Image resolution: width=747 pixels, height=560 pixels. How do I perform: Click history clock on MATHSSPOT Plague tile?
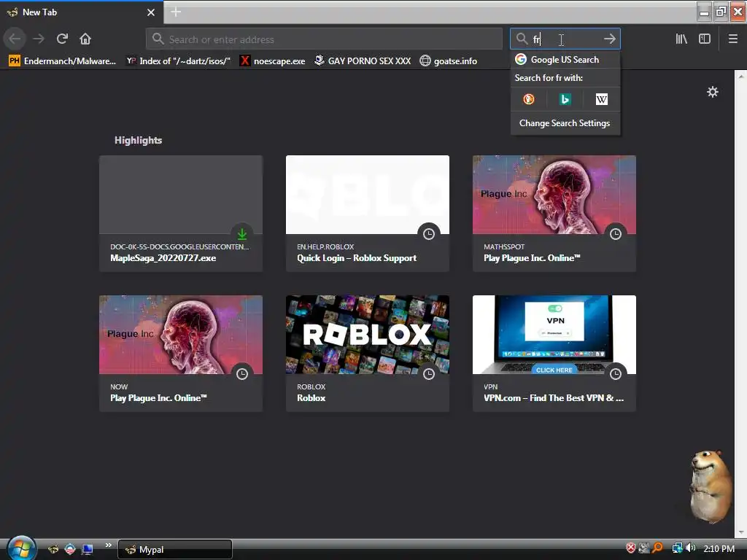pyautogui.click(x=616, y=234)
